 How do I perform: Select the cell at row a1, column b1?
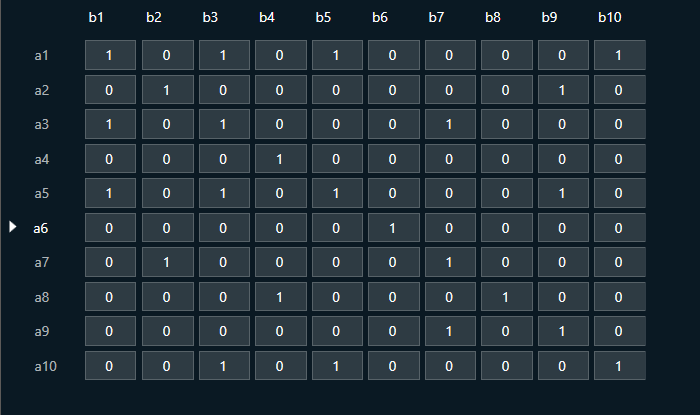tap(110, 55)
